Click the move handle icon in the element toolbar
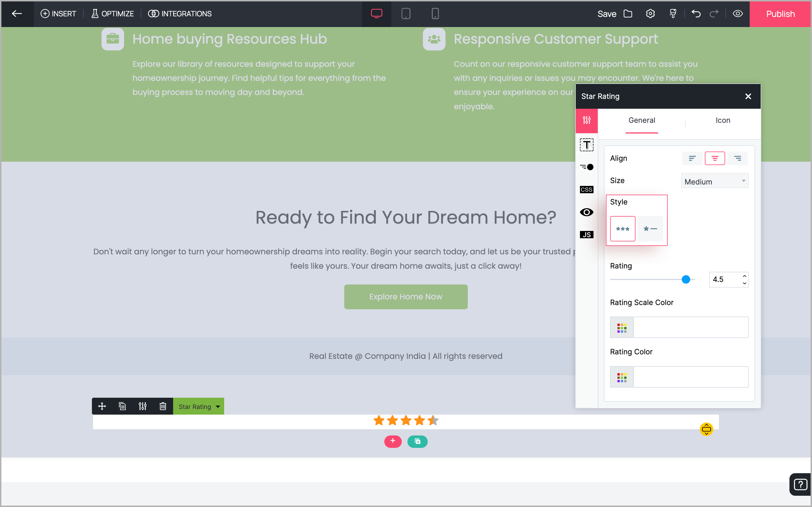The height and width of the screenshot is (507, 812). 102,406
